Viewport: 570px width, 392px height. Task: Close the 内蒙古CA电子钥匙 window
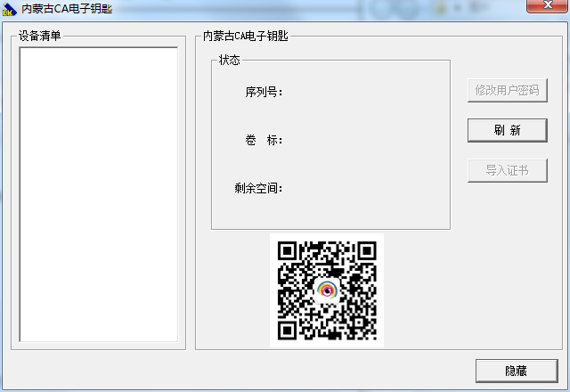click(547, 5)
